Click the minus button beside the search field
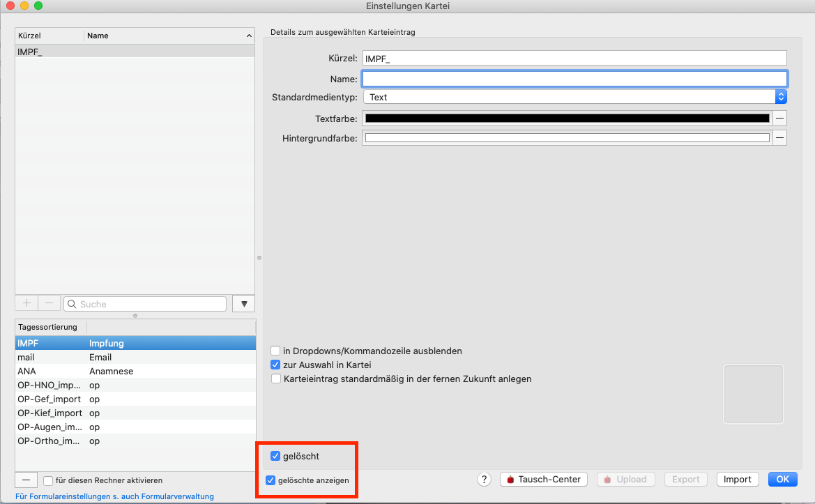Image resolution: width=815 pixels, height=504 pixels. pos(49,303)
